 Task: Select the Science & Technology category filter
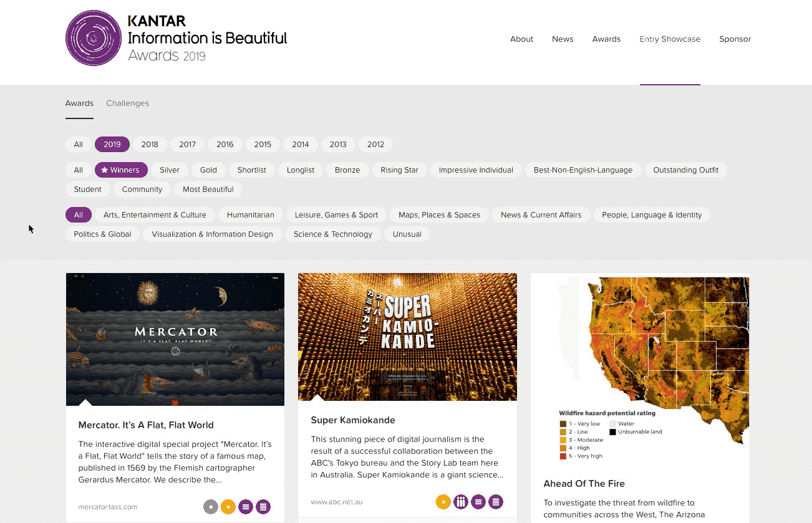coord(333,234)
